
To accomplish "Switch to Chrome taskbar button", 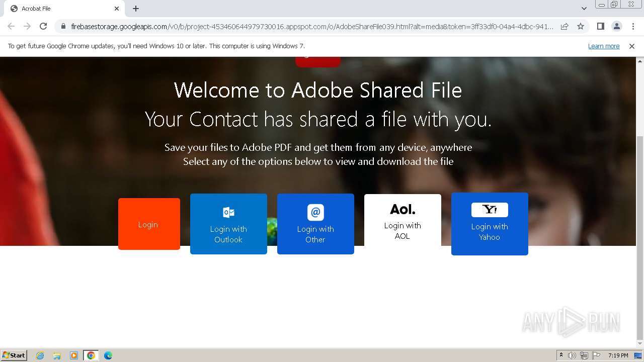I will [91, 355].
